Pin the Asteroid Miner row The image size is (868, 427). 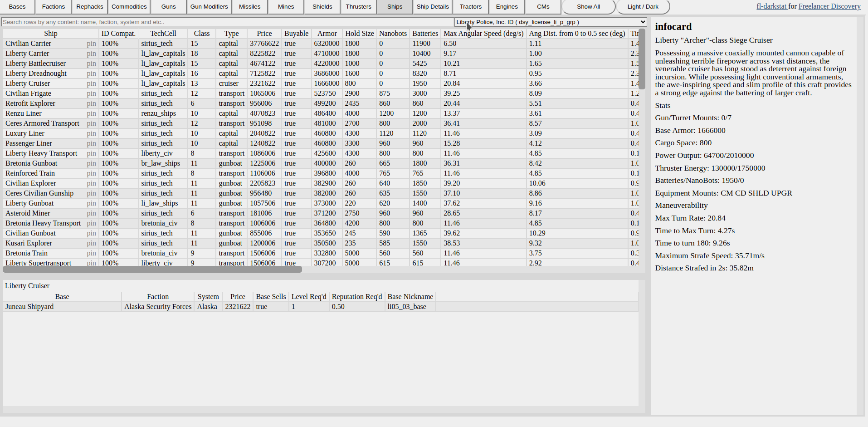click(91, 213)
